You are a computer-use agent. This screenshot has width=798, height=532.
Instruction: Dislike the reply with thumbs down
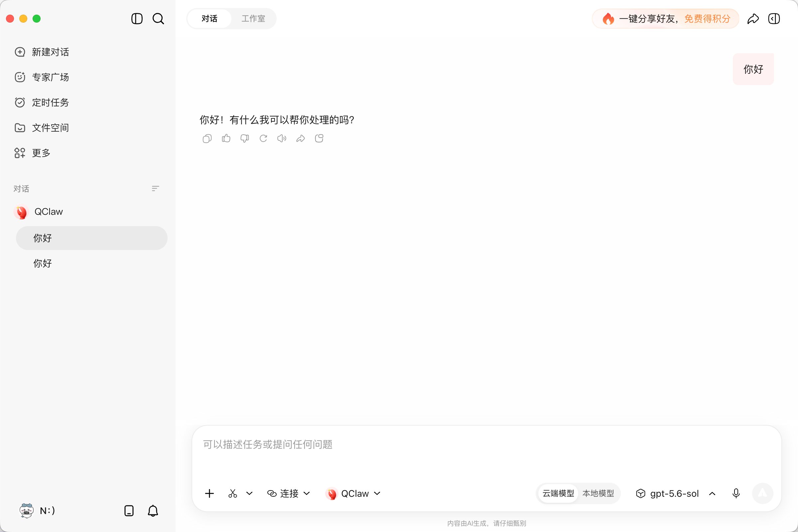click(x=245, y=138)
